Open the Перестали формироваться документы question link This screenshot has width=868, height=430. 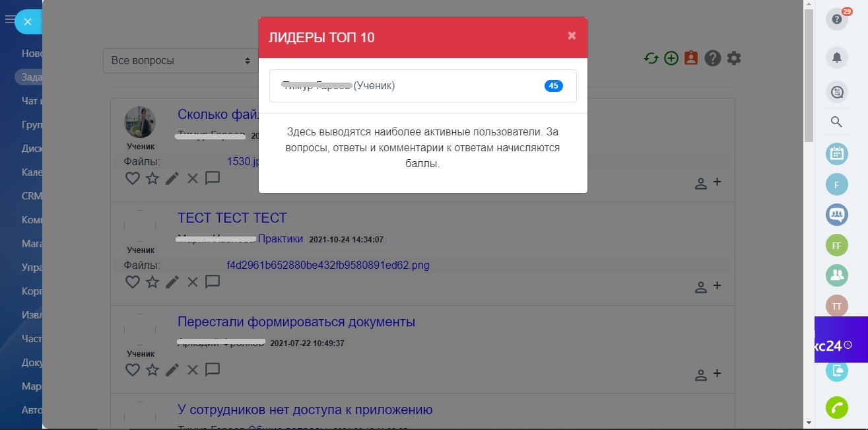296,322
